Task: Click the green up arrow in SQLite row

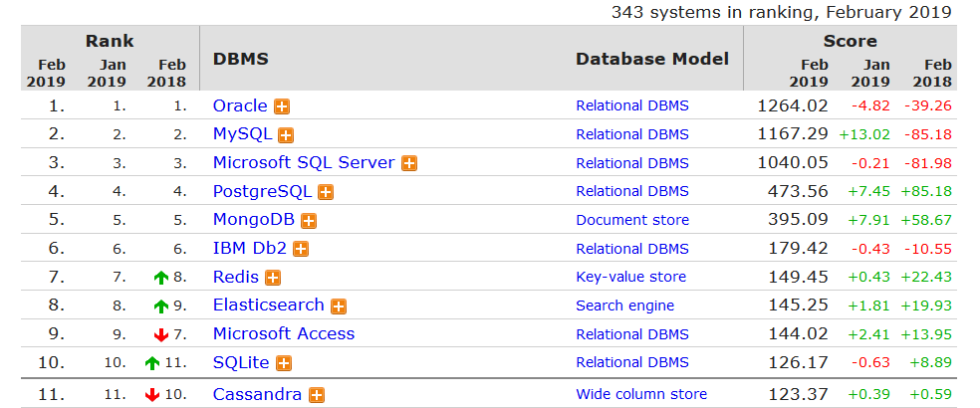Action: (x=151, y=363)
